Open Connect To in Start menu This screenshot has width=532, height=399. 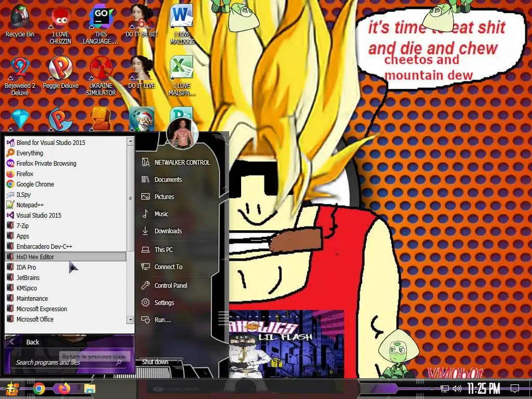click(177, 267)
